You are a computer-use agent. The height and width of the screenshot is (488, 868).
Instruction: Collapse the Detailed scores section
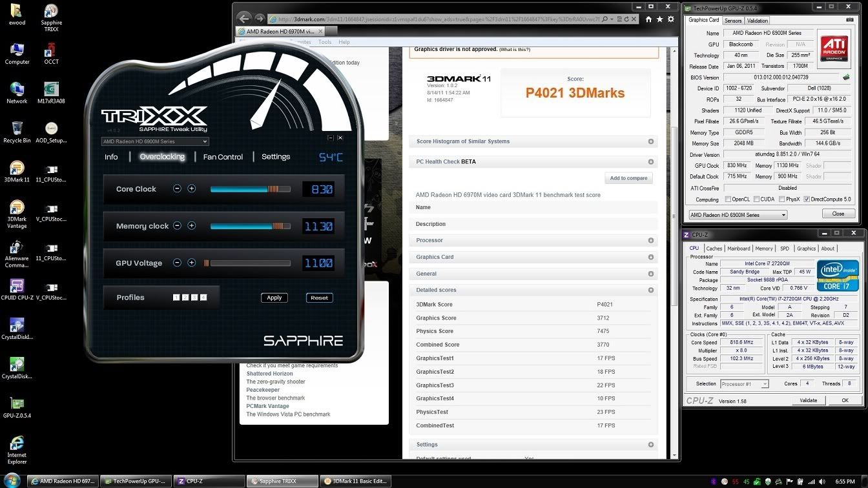pos(651,290)
